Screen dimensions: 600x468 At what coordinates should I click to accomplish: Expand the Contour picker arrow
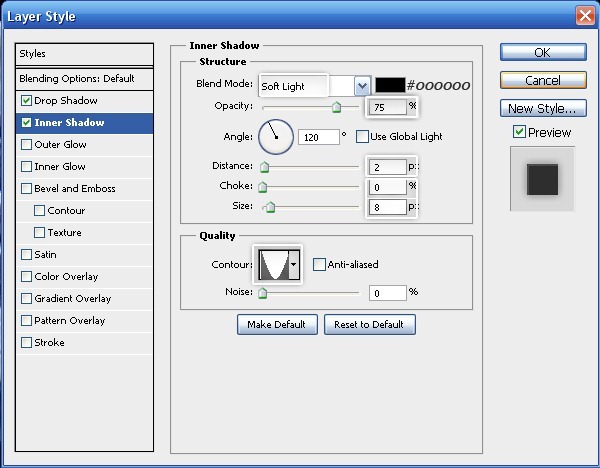click(294, 265)
